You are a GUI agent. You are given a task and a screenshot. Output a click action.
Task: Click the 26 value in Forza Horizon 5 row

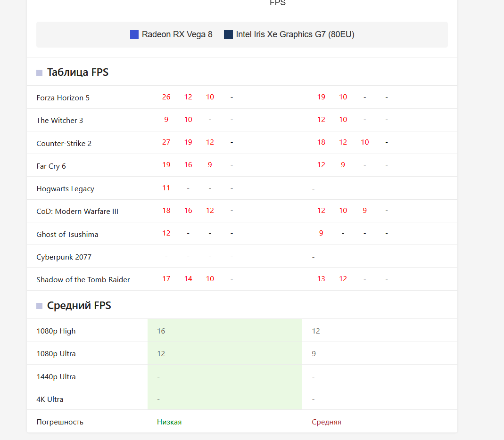point(166,97)
